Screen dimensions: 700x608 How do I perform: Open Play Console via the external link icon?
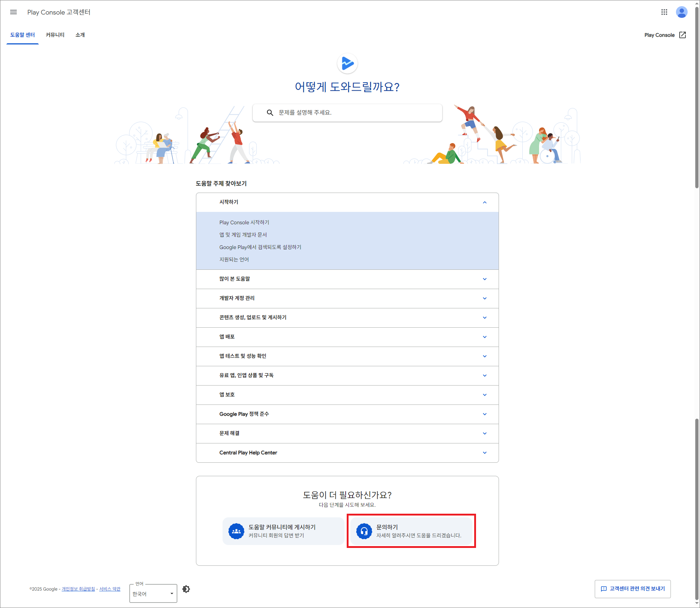tap(683, 35)
